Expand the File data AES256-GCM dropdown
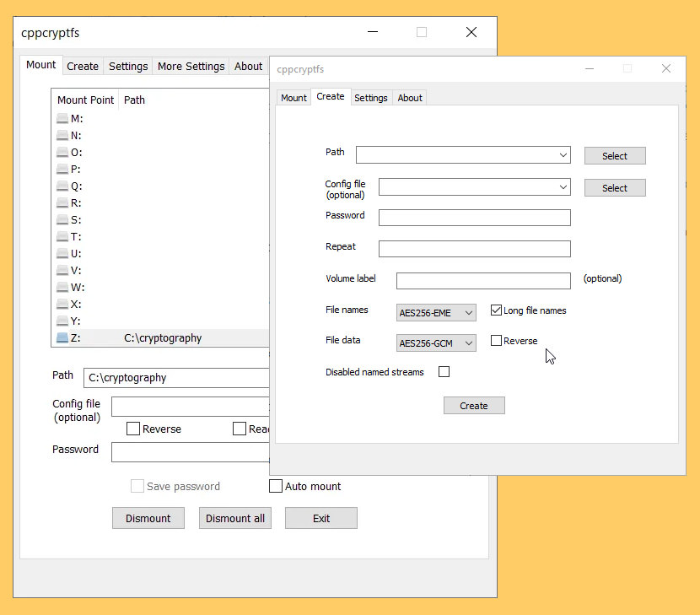Image resolution: width=700 pixels, height=615 pixels. tap(437, 343)
